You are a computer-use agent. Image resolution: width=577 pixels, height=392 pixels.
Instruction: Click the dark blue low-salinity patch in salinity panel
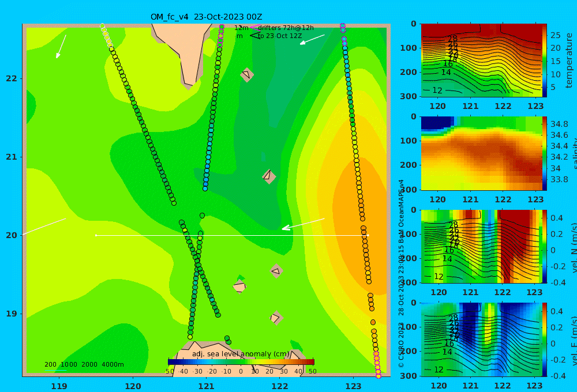(x=436, y=123)
